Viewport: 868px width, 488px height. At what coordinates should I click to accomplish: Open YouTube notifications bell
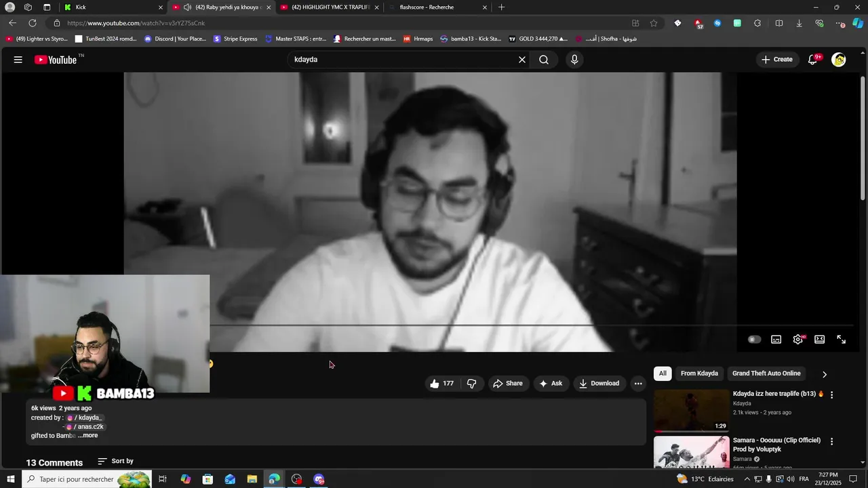coord(813,60)
